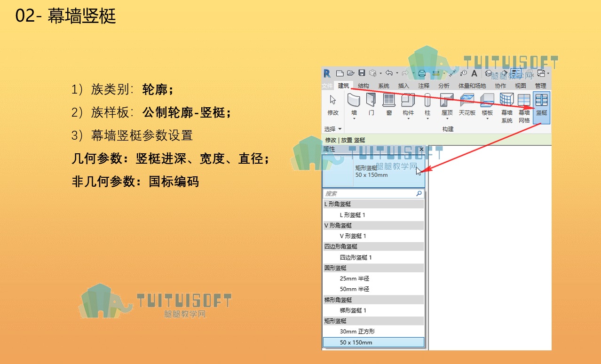Switch to the 协作 ribbon tab
The image size is (601, 364).
(500, 86)
